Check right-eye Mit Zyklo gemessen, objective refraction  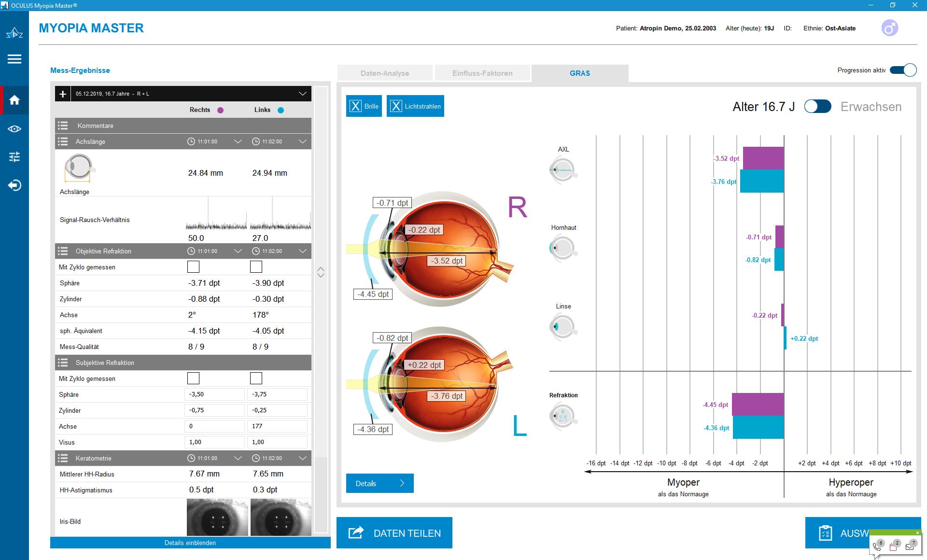click(x=193, y=266)
